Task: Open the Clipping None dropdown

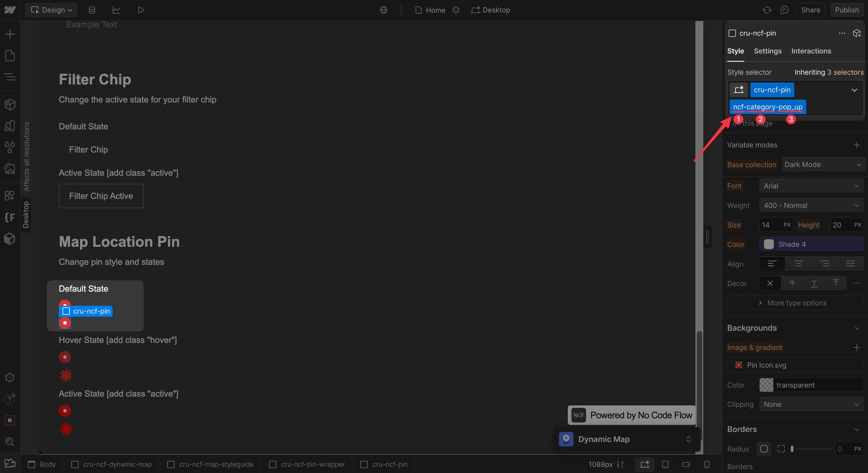Action: (811, 404)
